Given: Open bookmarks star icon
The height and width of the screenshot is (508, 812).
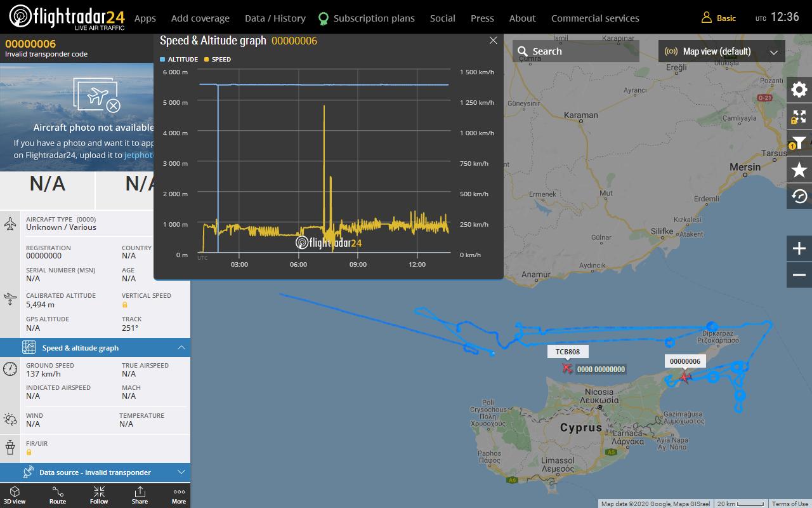Looking at the screenshot, I should click(x=799, y=170).
